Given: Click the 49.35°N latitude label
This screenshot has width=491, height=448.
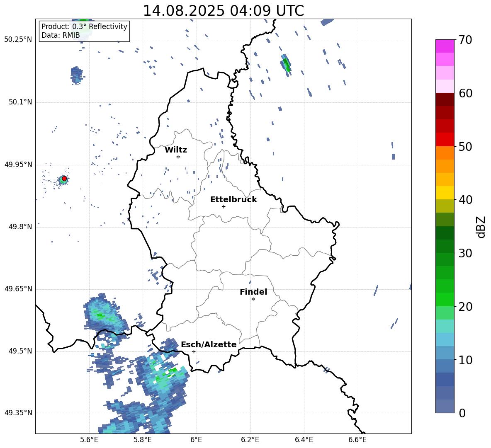Looking at the screenshot, I should click(18, 413).
